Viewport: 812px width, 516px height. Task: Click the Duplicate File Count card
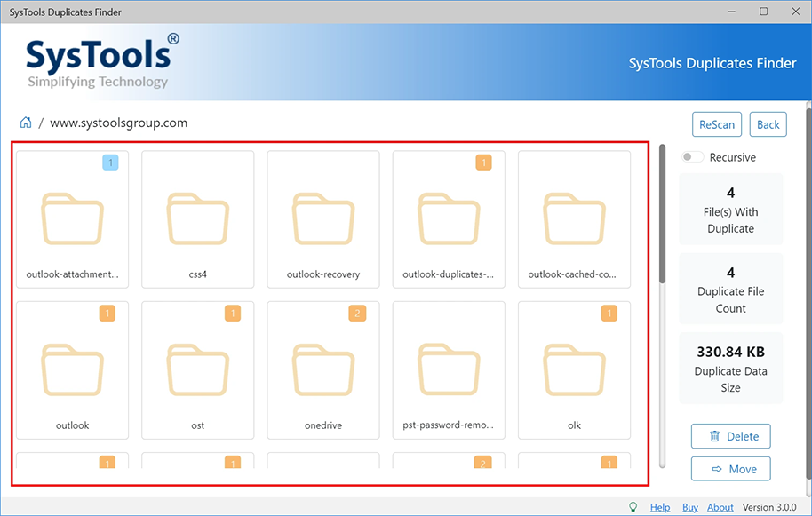coord(730,289)
